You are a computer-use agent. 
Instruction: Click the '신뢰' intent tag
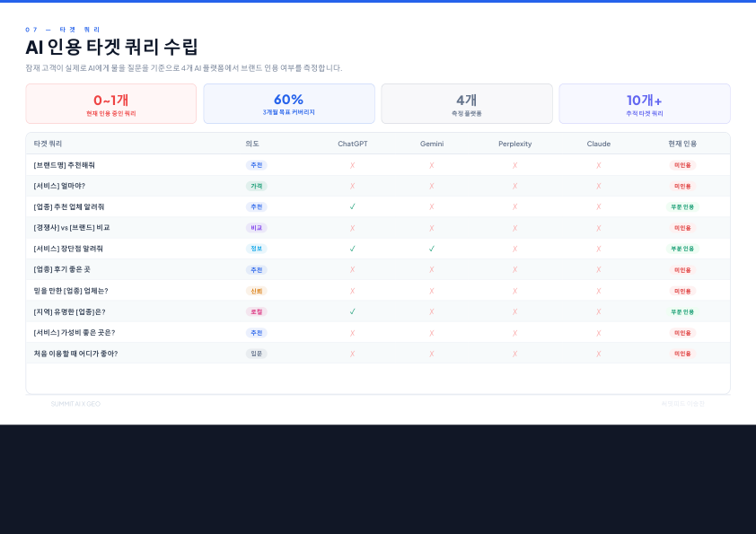[257, 291]
